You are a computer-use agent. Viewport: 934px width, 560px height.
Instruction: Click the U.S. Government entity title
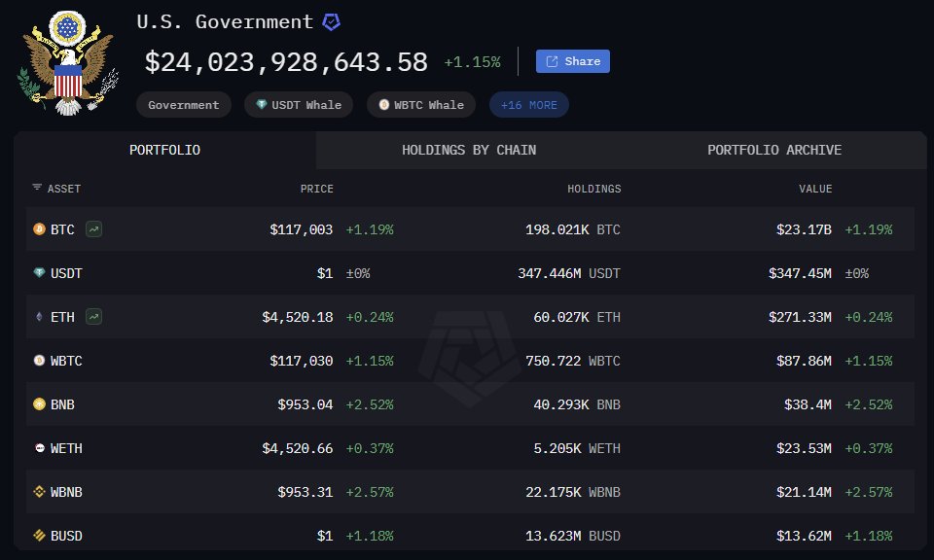[225, 22]
